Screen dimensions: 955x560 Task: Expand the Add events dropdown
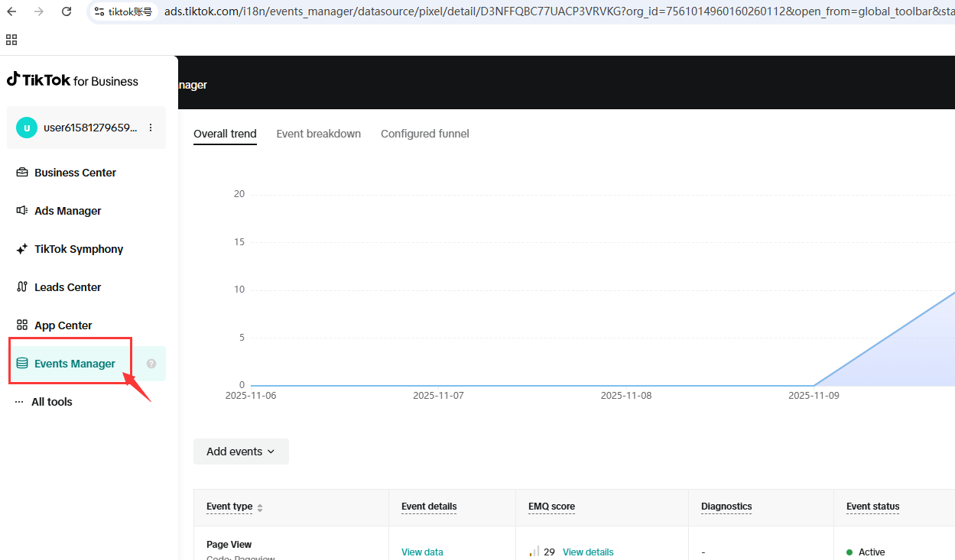pos(241,452)
